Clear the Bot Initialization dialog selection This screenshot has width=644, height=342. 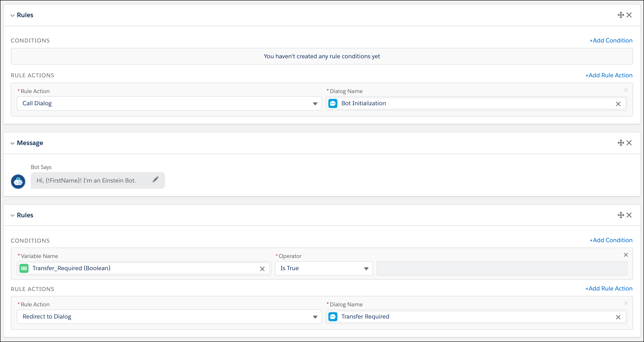pyautogui.click(x=618, y=103)
